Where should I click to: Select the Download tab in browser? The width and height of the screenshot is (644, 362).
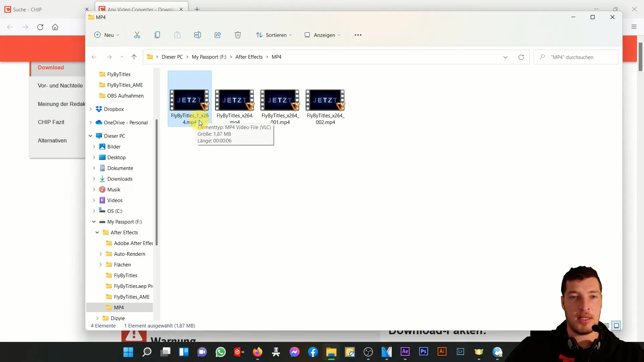(x=50, y=67)
